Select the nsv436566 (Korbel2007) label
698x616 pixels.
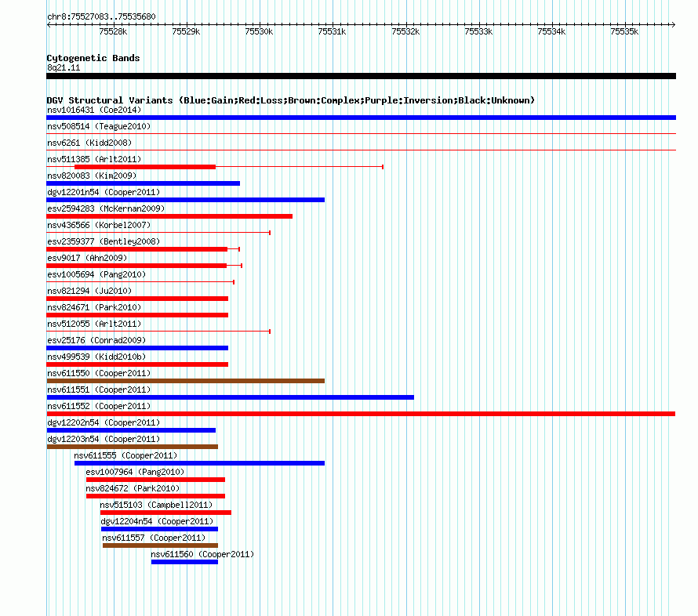pyautogui.click(x=99, y=225)
